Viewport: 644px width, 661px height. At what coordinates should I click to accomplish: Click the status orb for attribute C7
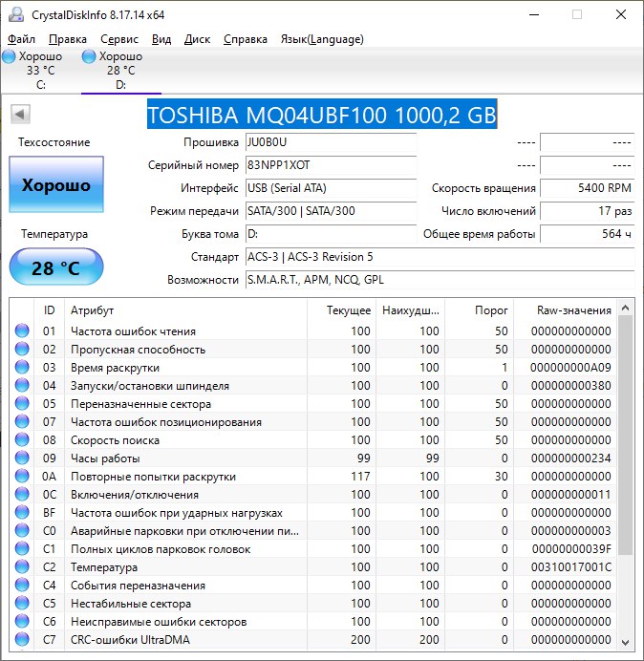click(x=22, y=639)
